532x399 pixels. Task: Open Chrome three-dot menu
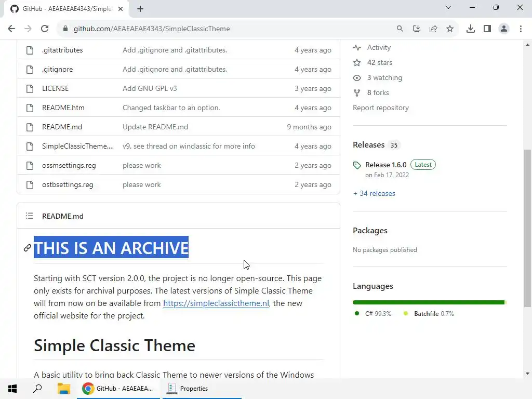tap(521, 29)
